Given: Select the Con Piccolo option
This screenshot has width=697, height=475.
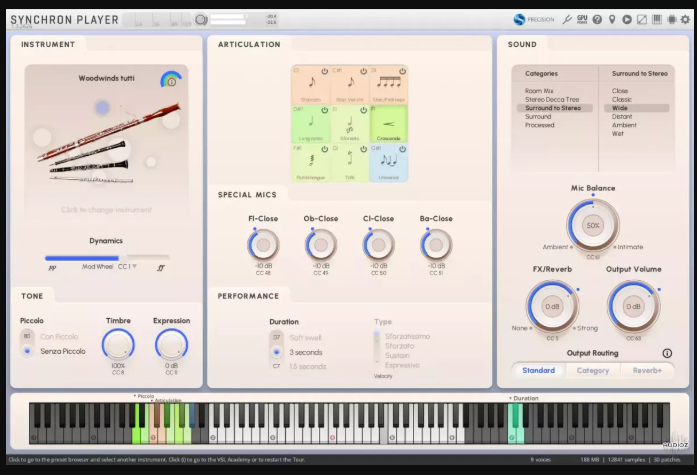Looking at the screenshot, I should (x=59, y=337).
